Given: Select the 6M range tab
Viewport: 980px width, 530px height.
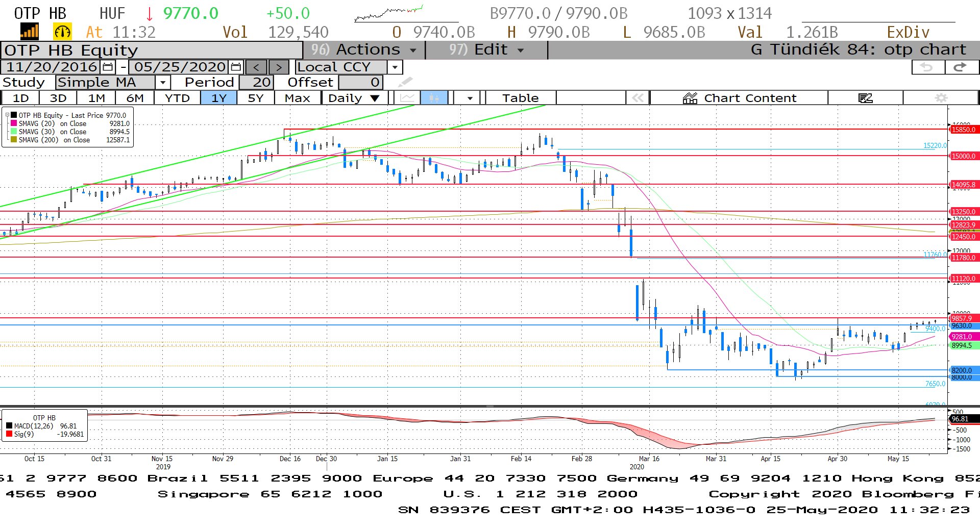Looking at the screenshot, I should 135,98.
